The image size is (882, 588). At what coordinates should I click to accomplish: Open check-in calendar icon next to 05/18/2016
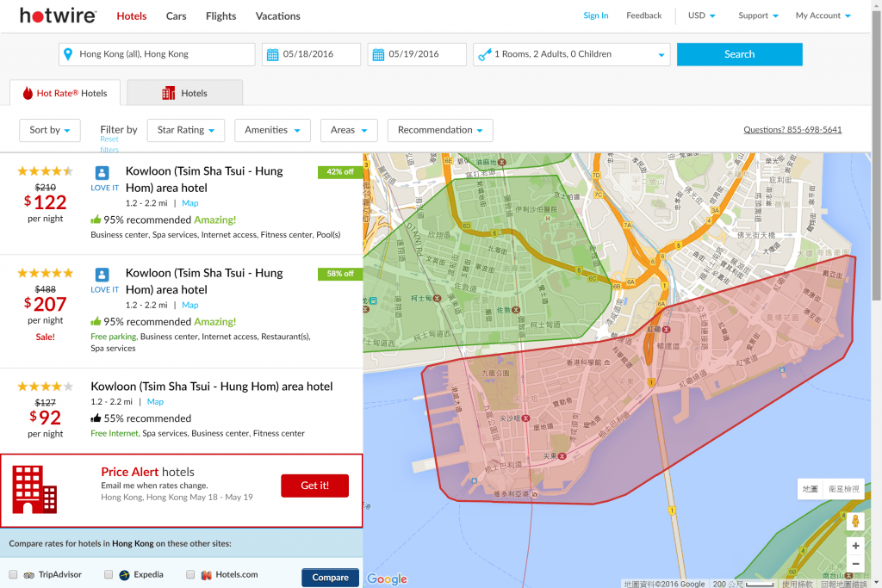(272, 54)
